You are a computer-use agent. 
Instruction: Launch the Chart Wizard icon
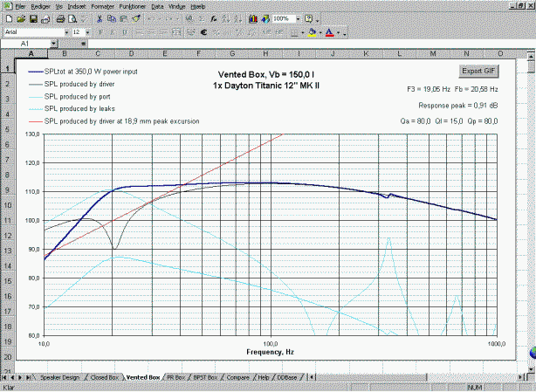point(253,19)
